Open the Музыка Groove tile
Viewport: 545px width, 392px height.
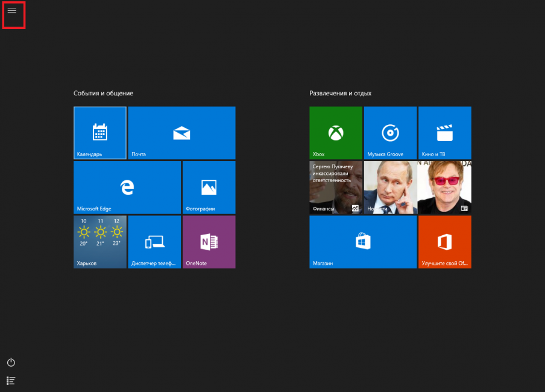click(390, 133)
